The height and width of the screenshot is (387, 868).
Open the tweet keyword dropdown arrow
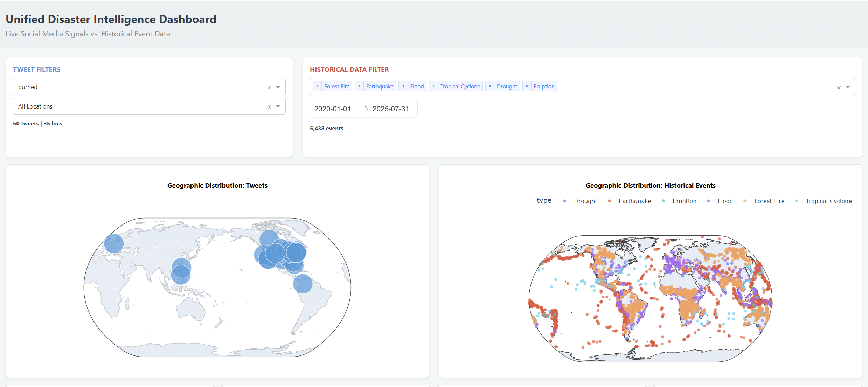(278, 87)
